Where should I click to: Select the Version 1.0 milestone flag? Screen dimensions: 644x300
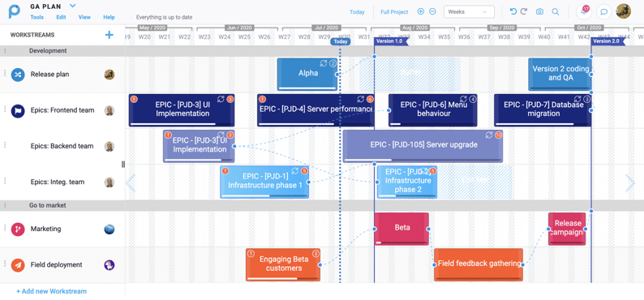pyautogui.click(x=391, y=41)
